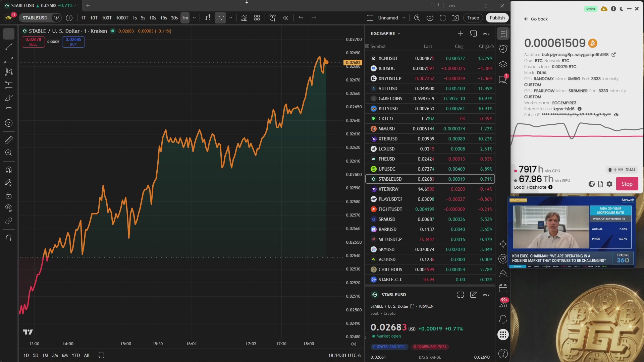The height and width of the screenshot is (362, 644).
Task: Toggle the watchlist panel button
Action: [x=503, y=34]
